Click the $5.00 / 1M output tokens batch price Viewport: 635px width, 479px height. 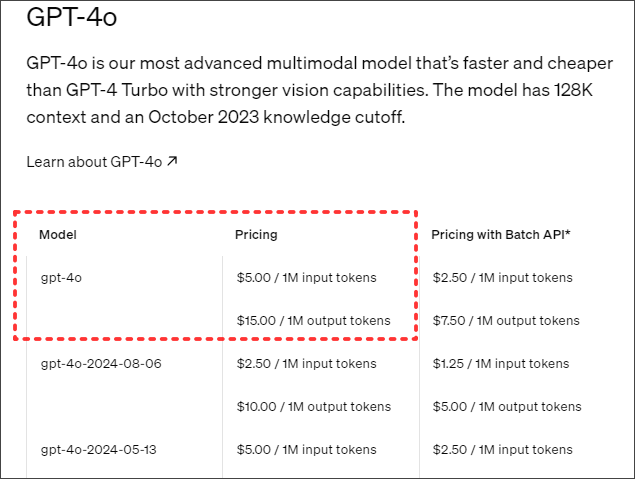[506, 407]
